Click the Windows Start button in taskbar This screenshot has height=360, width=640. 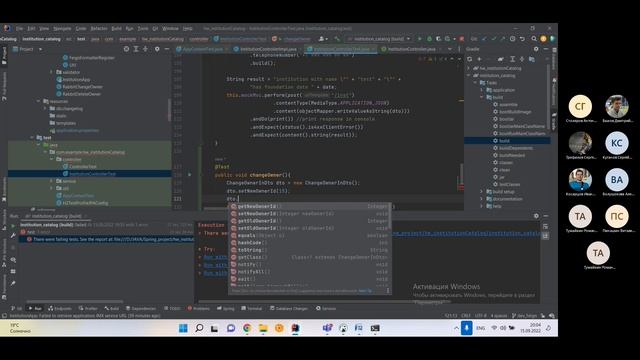[x=183, y=328]
